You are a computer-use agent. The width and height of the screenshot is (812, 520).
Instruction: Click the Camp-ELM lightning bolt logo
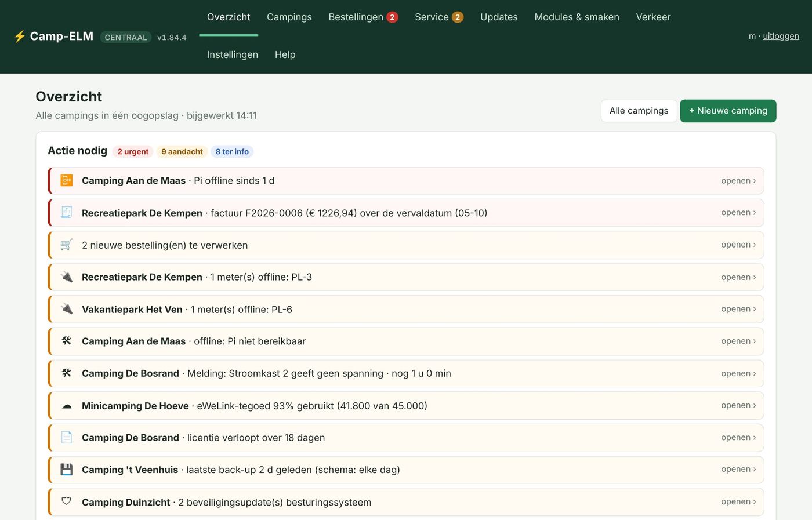pyautogui.click(x=20, y=37)
